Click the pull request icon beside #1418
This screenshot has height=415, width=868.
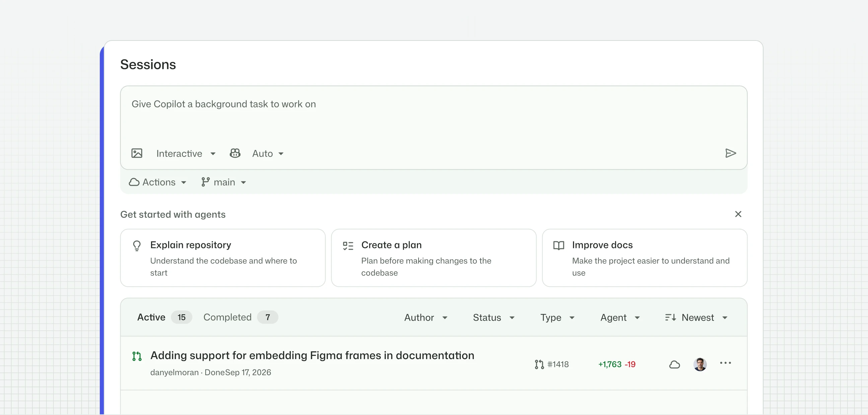coord(539,364)
